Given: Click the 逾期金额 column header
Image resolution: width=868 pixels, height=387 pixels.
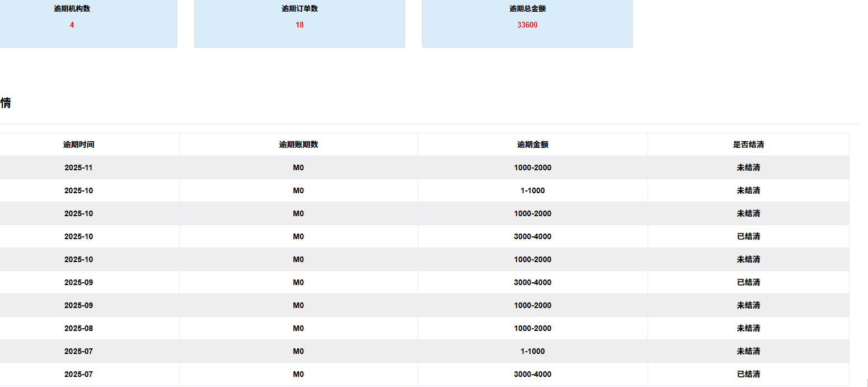Looking at the screenshot, I should [532, 144].
